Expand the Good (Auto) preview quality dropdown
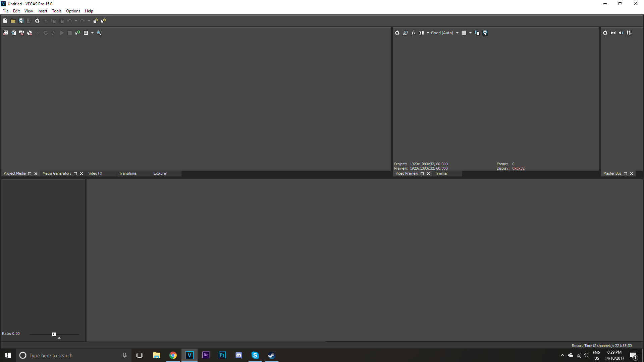The width and height of the screenshot is (644, 362). pos(457,33)
